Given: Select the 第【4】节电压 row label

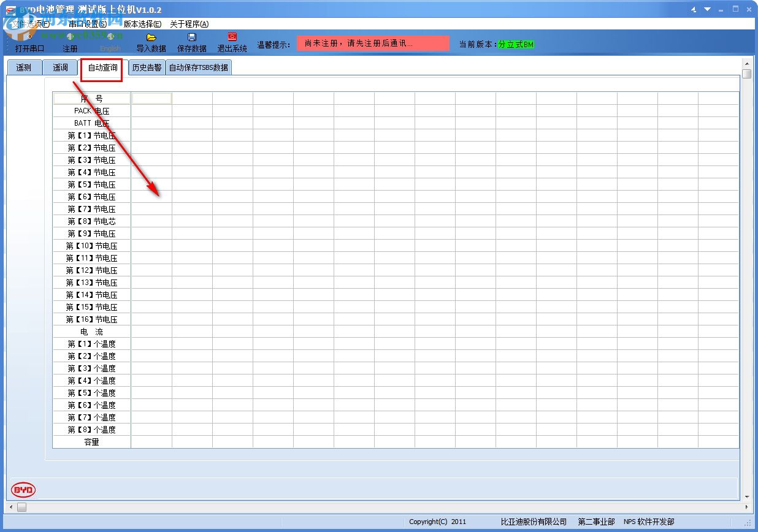Looking at the screenshot, I should point(92,172).
